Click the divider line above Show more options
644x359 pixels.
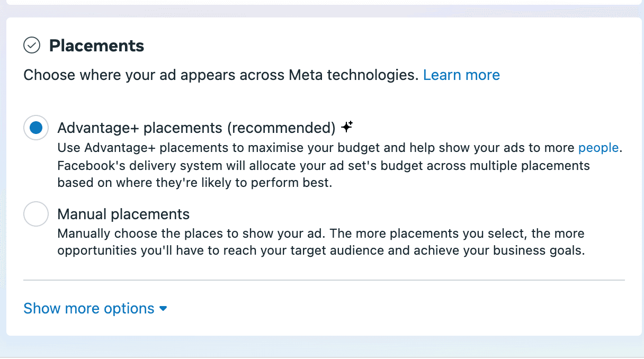click(x=324, y=280)
